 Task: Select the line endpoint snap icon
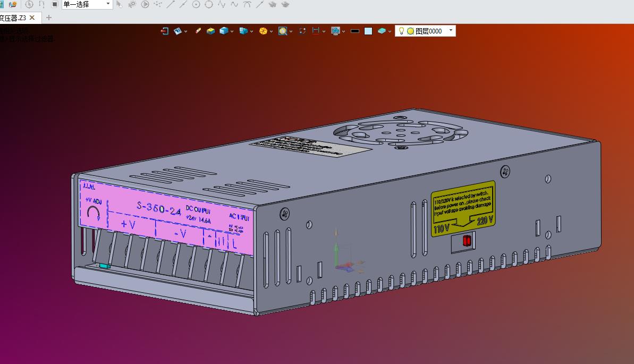click(171, 4)
